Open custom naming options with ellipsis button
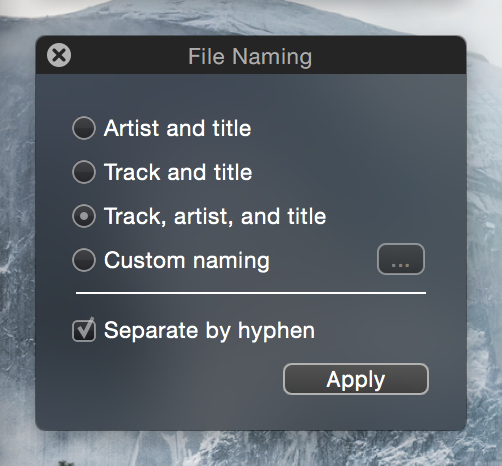 coord(401,259)
